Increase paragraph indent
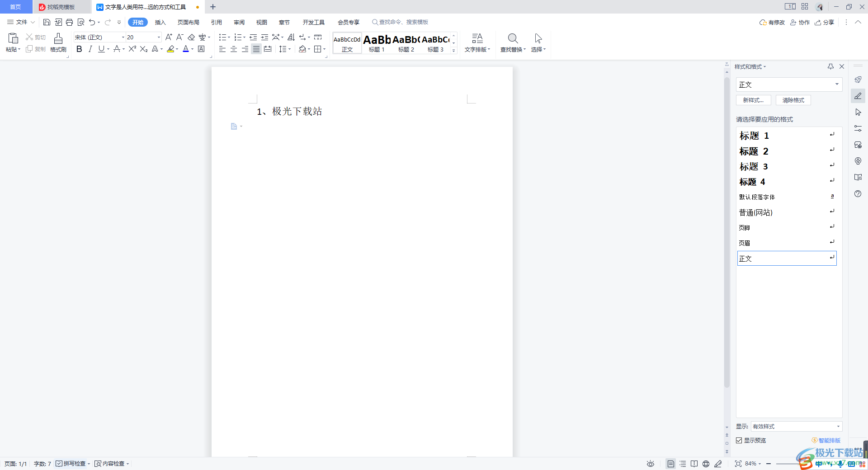Screen dimensions: 868x470 (264, 37)
